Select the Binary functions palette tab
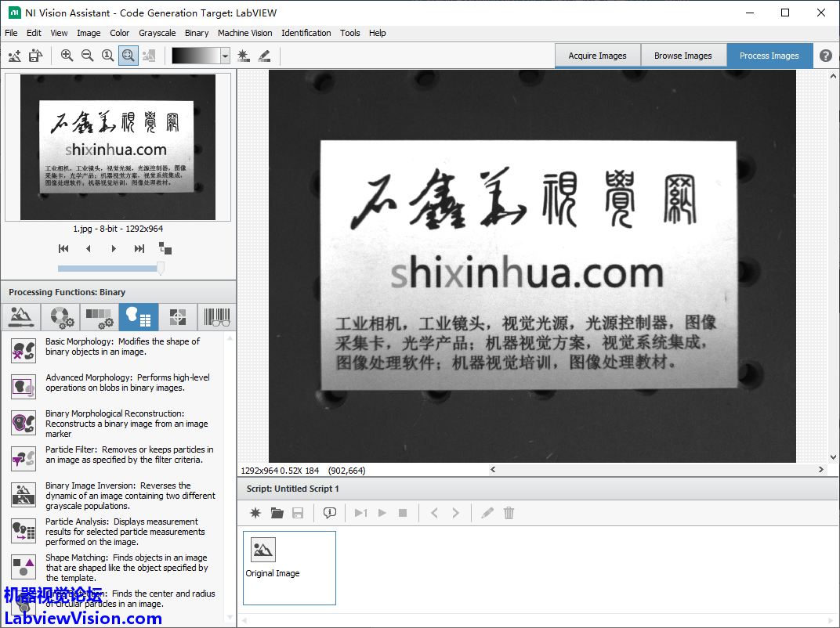This screenshot has width=840, height=628. pyautogui.click(x=139, y=317)
